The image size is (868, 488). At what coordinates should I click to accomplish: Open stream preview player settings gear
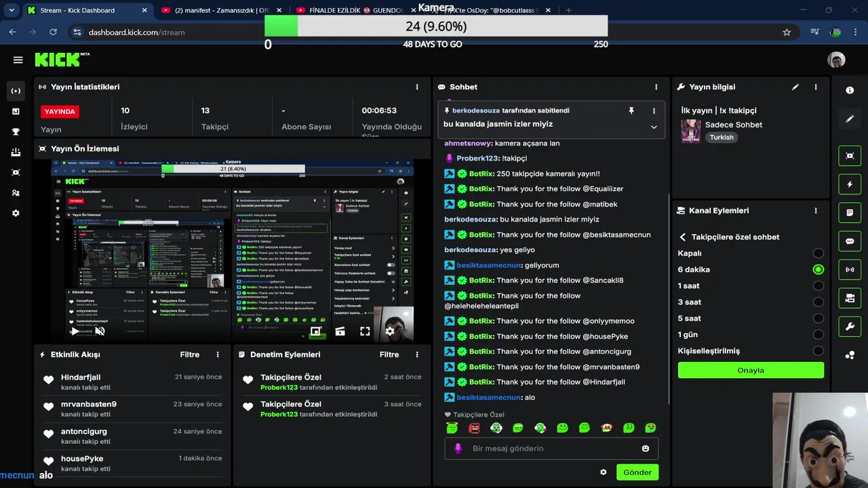390,331
